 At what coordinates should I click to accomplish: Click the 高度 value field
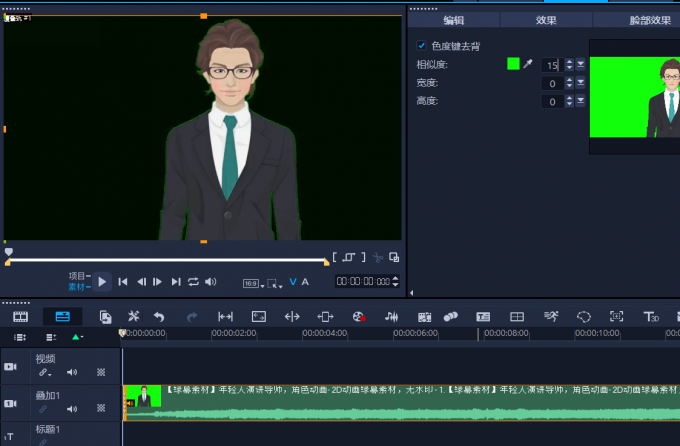[x=552, y=102]
